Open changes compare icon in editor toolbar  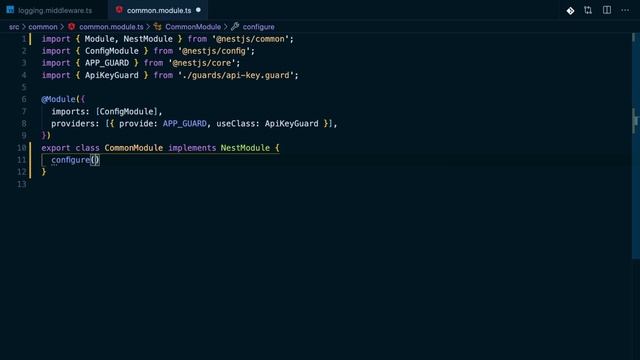coord(588,10)
